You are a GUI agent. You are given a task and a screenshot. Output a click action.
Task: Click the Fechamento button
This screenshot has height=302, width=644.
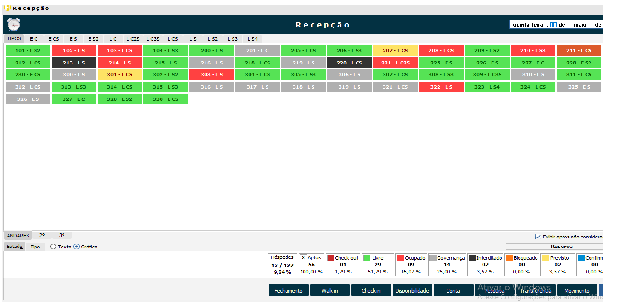pos(288,290)
